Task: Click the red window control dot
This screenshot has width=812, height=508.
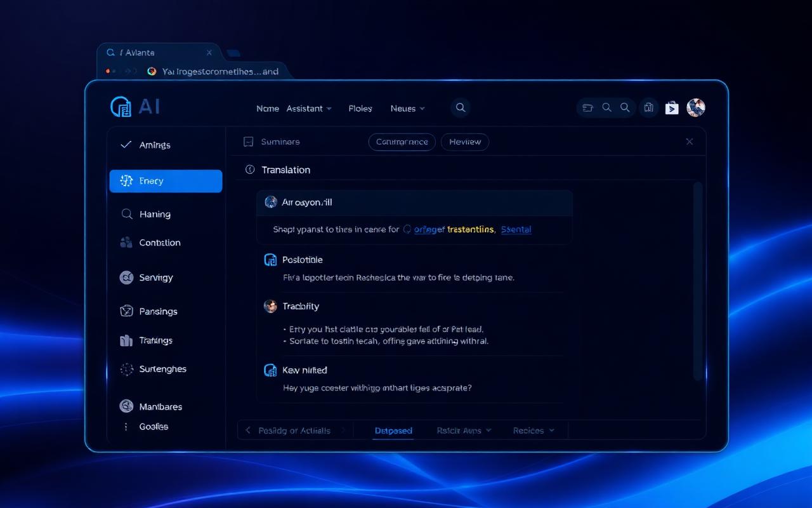Action: click(x=108, y=71)
